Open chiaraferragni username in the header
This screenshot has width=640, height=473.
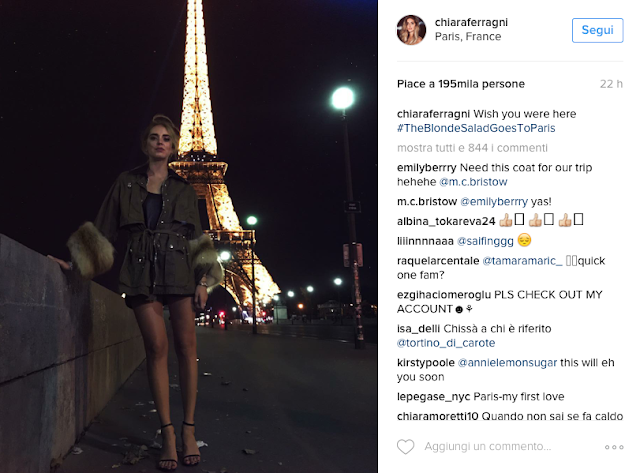click(x=471, y=22)
